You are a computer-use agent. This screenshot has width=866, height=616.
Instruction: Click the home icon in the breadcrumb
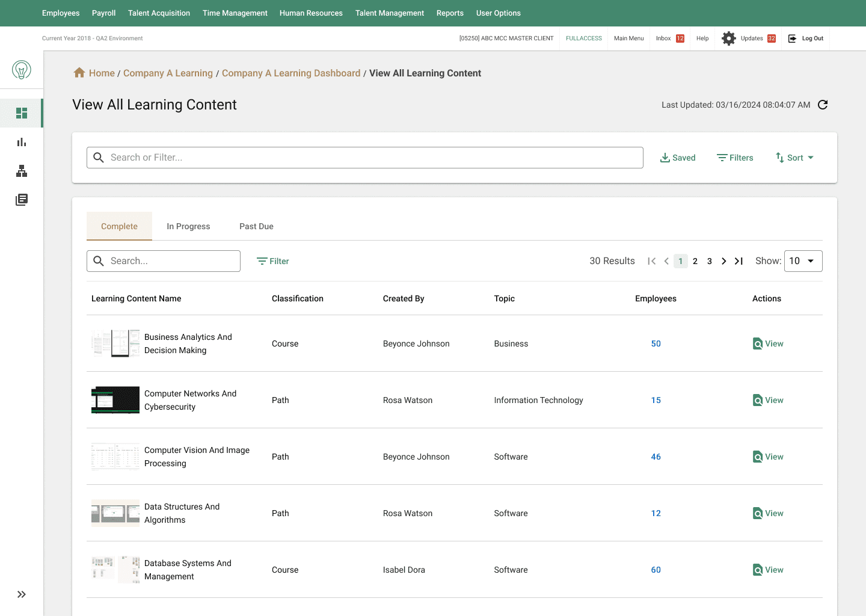(x=79, y=73)
